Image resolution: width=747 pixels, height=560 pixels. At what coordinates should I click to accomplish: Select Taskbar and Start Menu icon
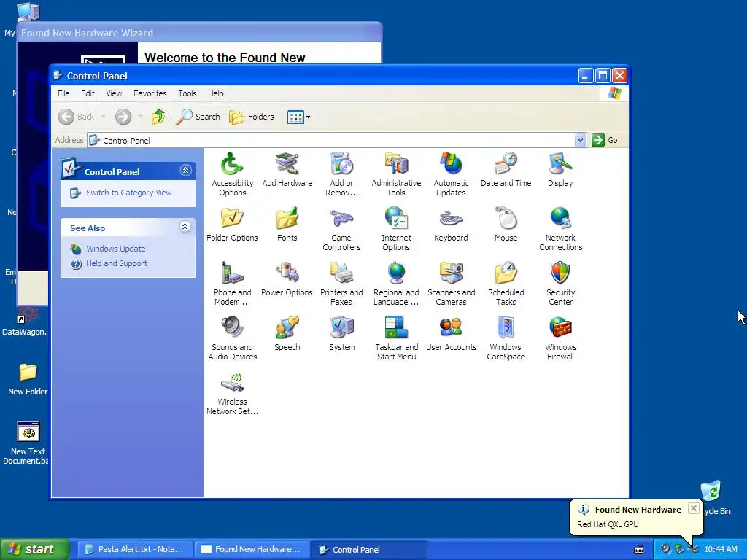click(396, 338)
